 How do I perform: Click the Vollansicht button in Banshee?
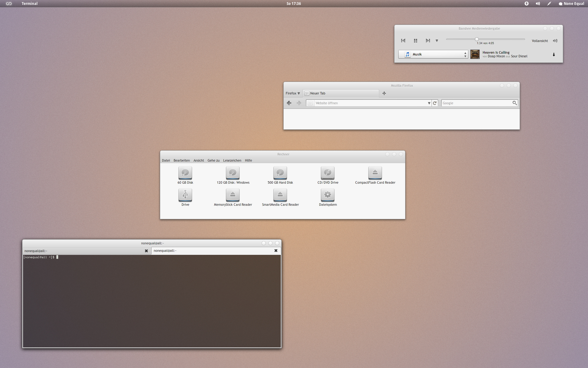pos(540,41)
